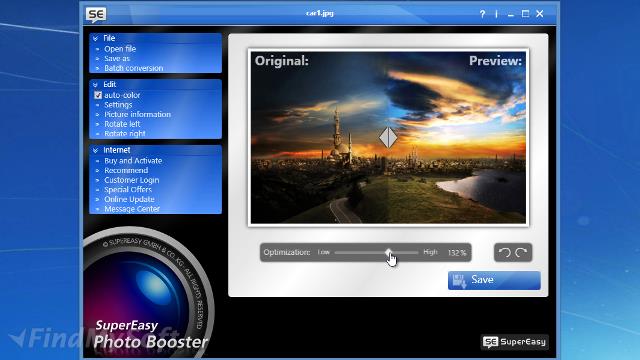
Task: Redo with the right curved arrow button
Action: point(521,253)
